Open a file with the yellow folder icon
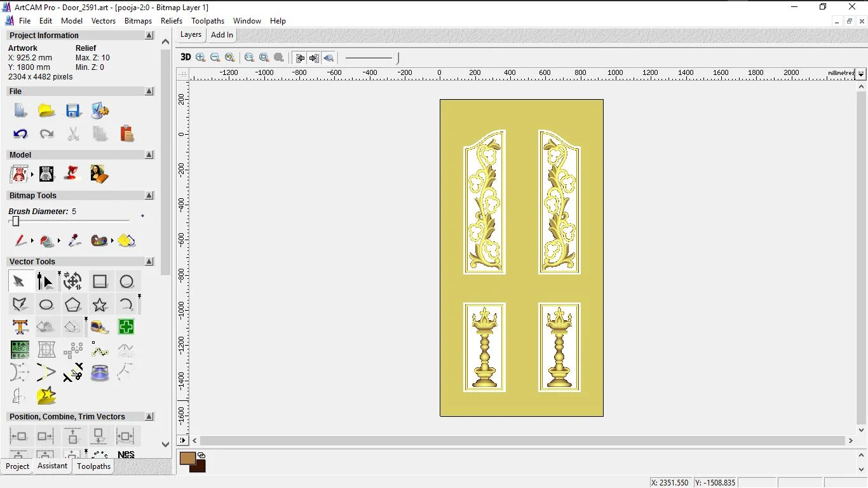This screenshot has height=488, width=868. pyautogui.click(x=46, y=111)
